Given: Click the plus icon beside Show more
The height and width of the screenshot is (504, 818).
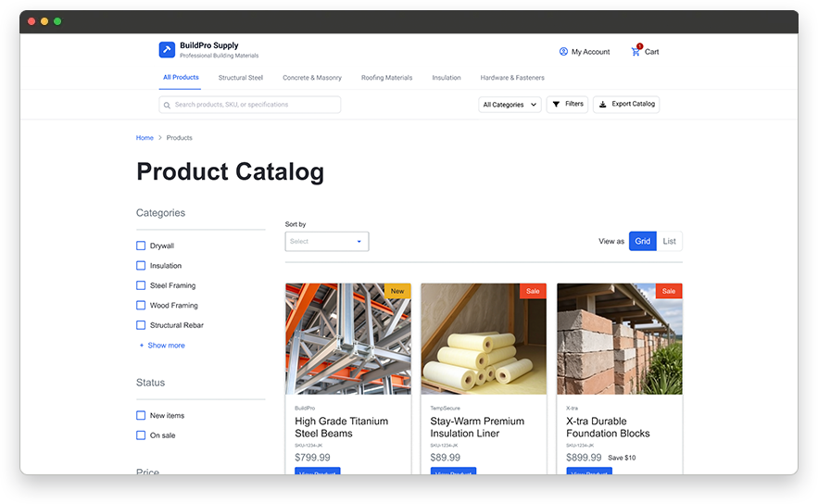Looking at the screenshot, I should (142, 346).
